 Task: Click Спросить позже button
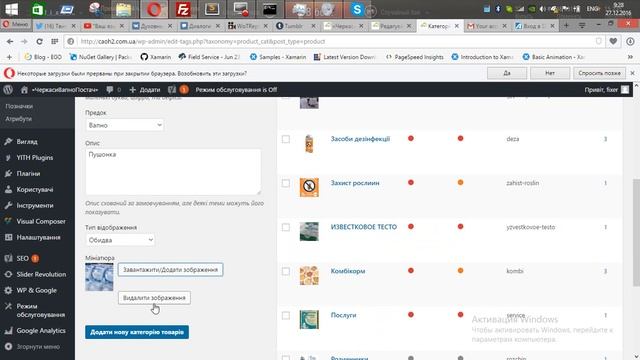(599, 73)
